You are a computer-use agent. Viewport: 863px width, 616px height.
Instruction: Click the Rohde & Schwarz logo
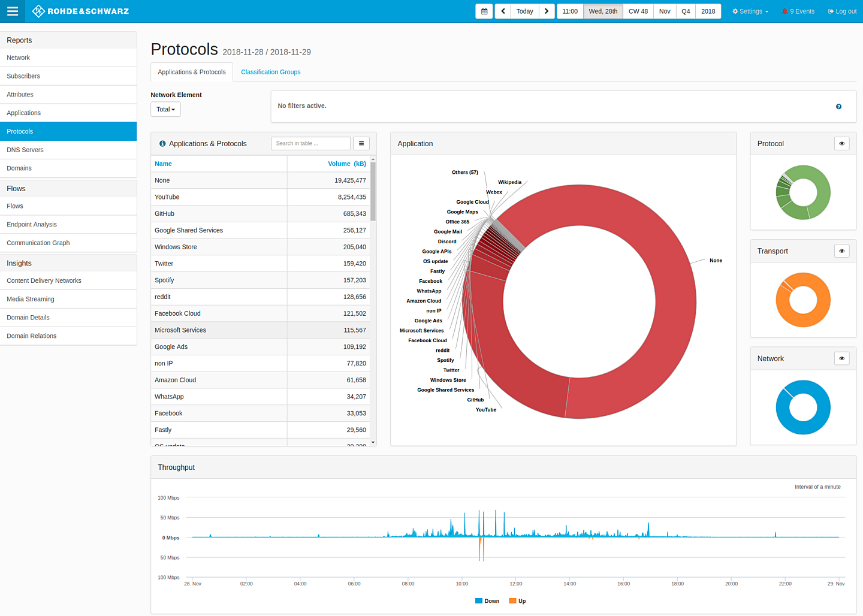point(80,11)
